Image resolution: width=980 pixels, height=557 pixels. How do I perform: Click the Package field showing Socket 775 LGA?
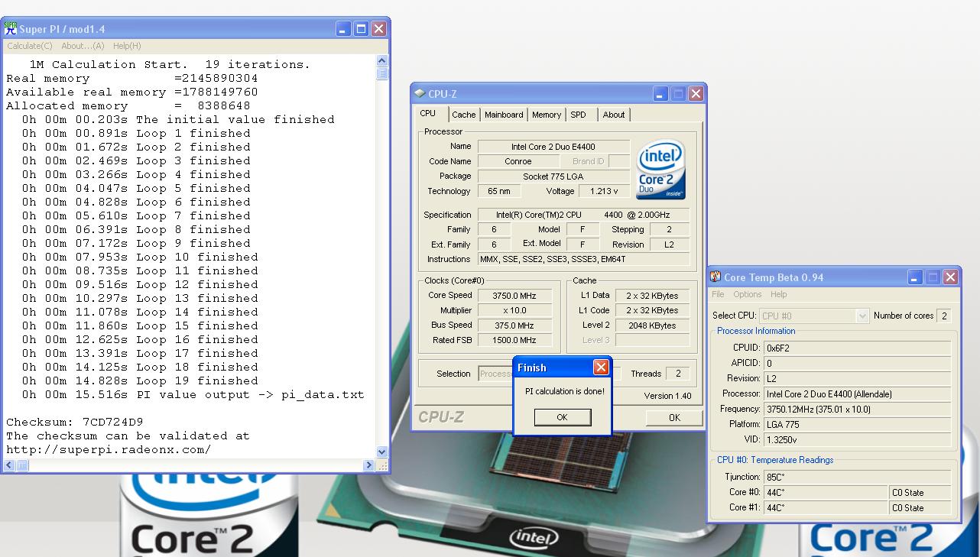(553, 176)
